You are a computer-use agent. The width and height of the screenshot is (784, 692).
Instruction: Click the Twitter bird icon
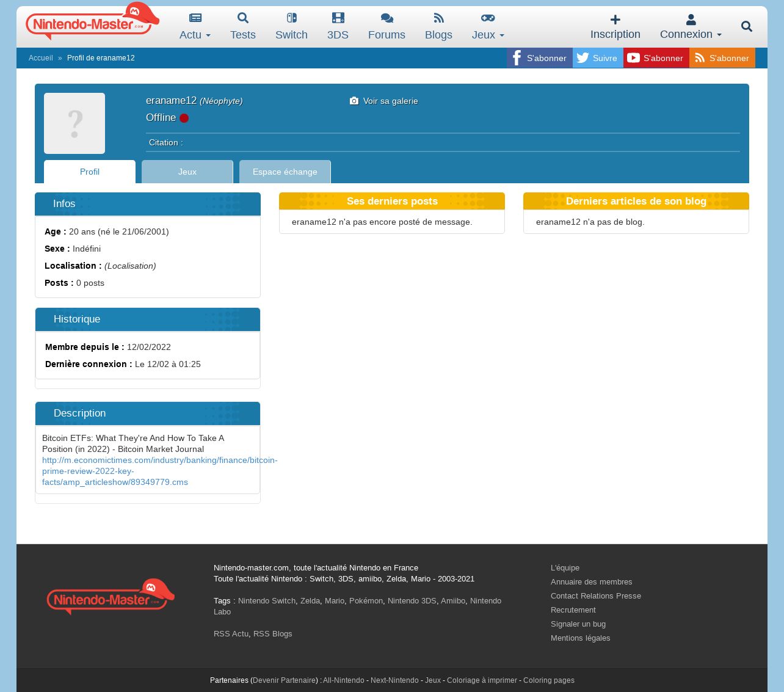(583, 58)
